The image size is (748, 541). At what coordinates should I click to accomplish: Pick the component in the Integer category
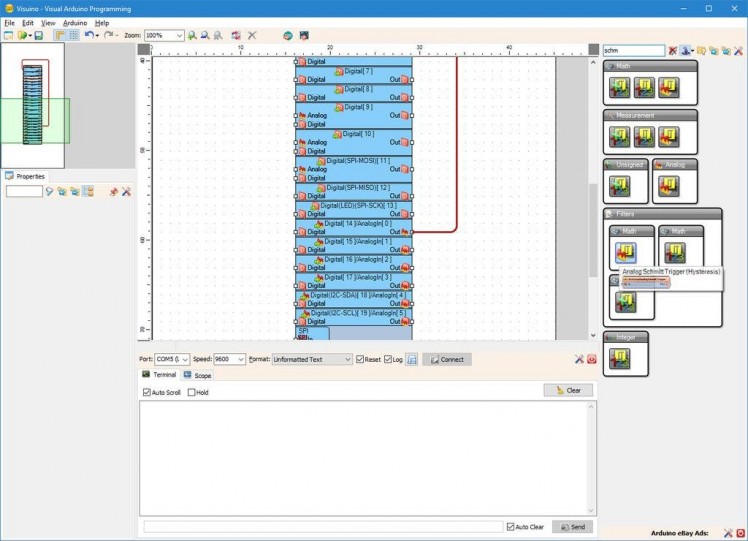(620, 358)
